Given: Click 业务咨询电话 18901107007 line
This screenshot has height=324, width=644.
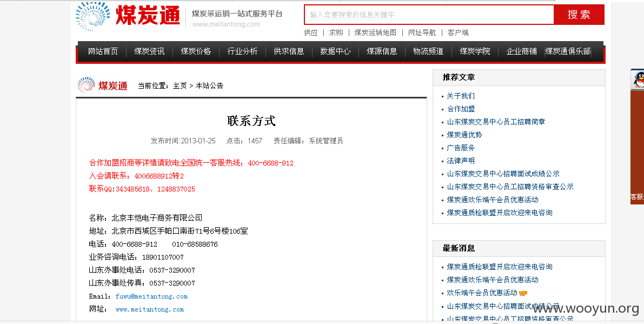Looking at the screenshot, I should click(136, 257).
